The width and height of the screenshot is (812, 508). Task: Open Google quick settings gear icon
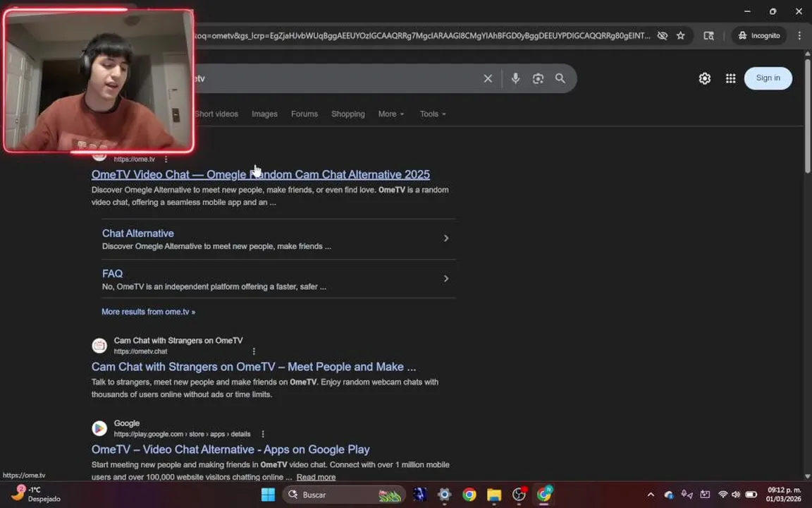pos(704,78)
